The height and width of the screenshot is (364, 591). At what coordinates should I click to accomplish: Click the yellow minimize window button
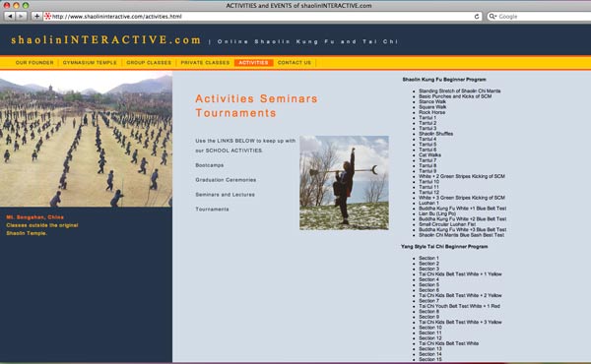[16, 5]
